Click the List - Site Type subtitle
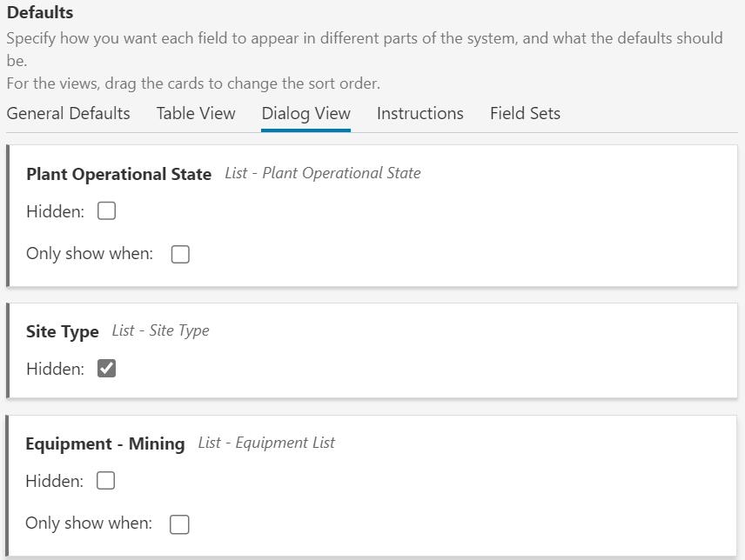This screenshot has height=560, width=745. [160, 330]
